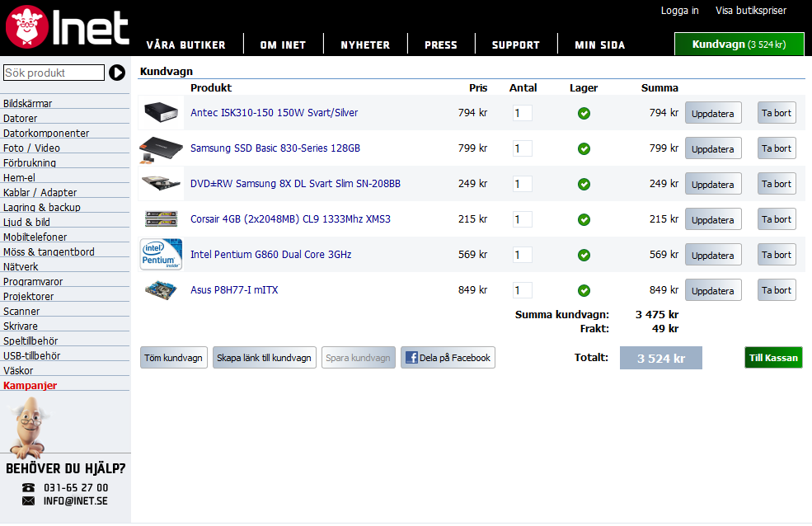Image resolution: width=812 pixels, height=526 pixels.
Task: Go to VÅRA BUTIKER in navigation
Action: 186,45
